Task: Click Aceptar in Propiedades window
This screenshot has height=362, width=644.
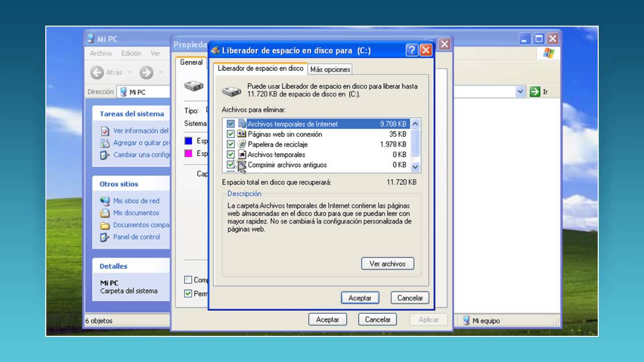Action: (327, 319)
